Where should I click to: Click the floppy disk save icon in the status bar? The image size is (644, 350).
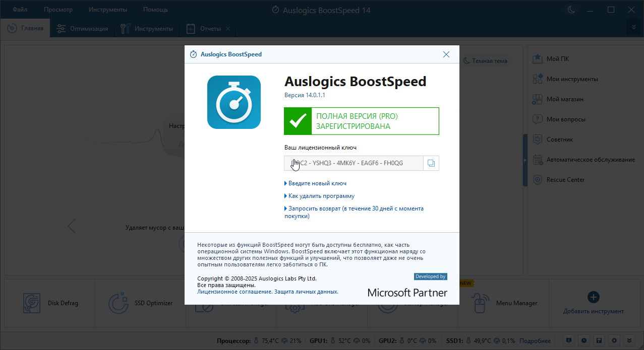599,340
